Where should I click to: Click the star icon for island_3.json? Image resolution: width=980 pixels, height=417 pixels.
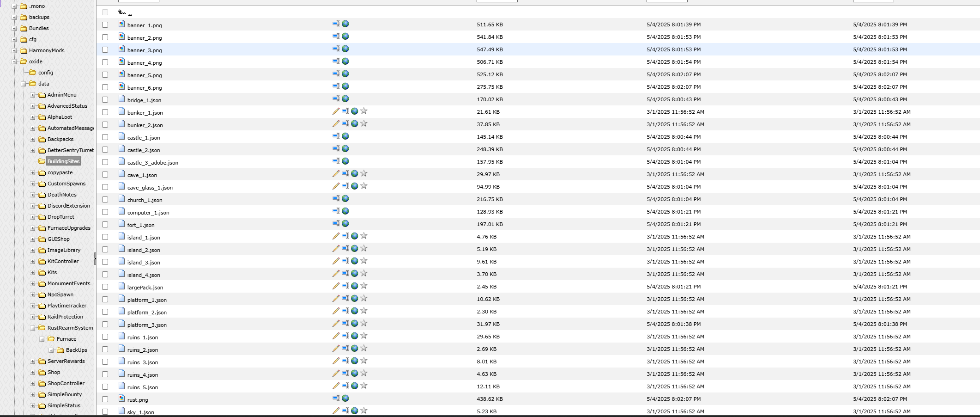point(364,261)
